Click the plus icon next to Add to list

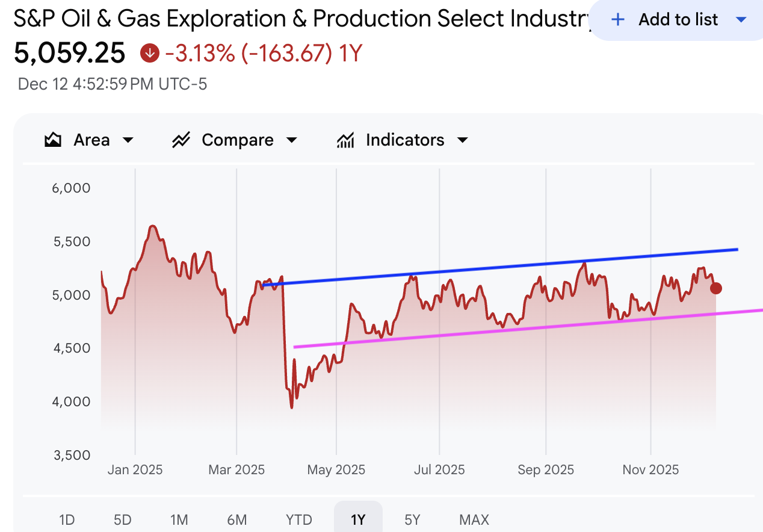pos(617,19)
